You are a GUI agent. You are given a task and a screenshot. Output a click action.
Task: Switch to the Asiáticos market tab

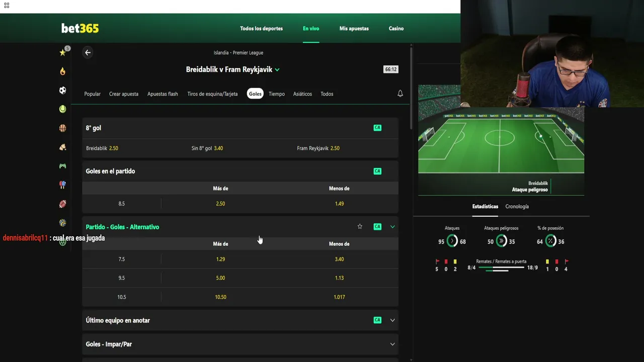(x=302, y=94)
